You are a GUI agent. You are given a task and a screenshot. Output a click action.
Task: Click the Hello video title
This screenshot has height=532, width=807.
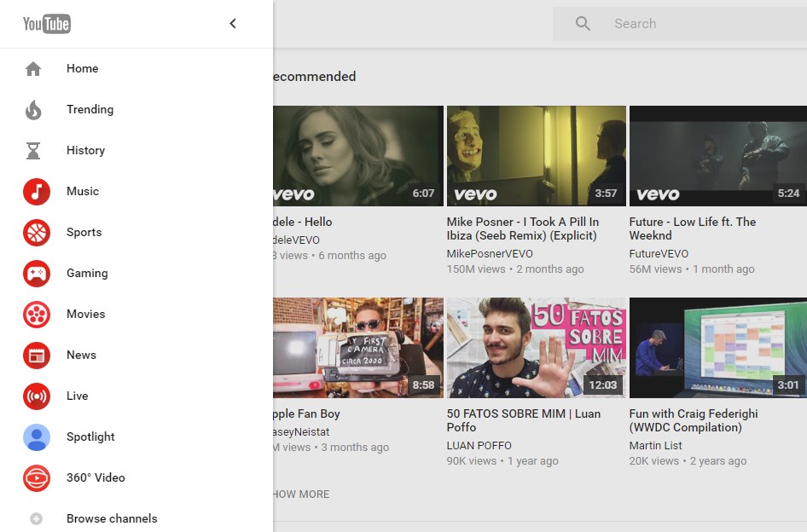[x=303, y=222]
